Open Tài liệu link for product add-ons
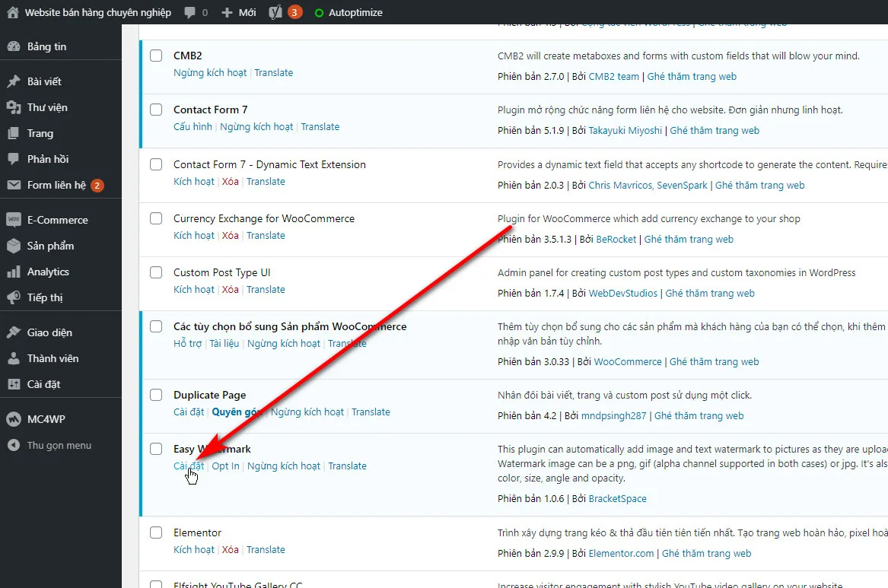 [x=224, y=344]
